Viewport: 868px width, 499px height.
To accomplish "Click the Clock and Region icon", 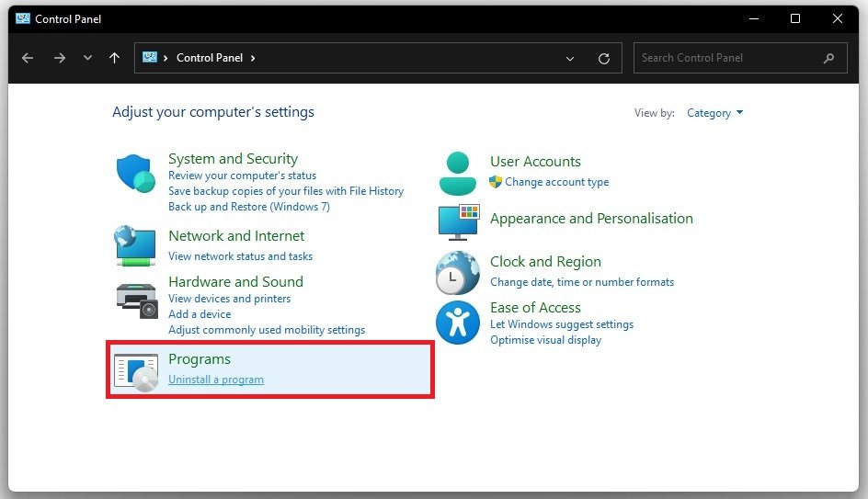I will click(457, 272).
